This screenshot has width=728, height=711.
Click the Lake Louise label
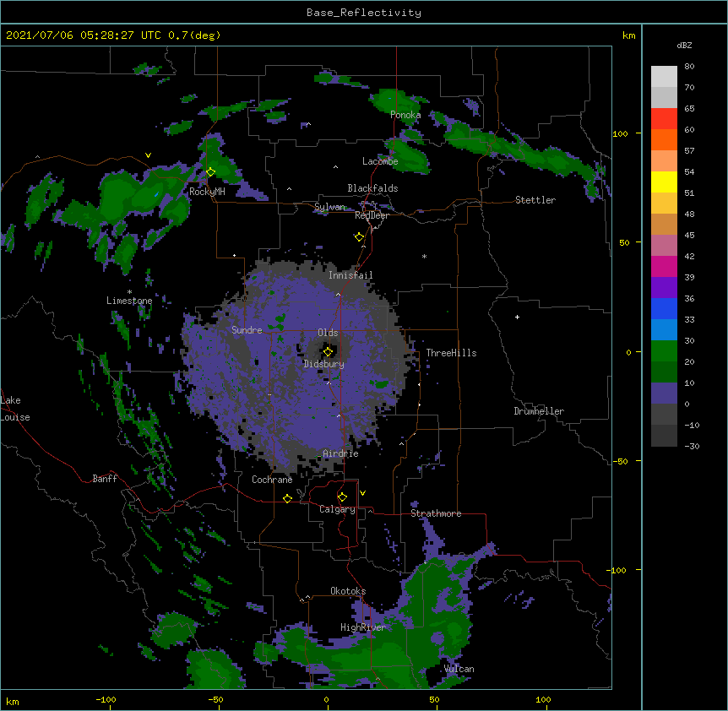click(x=15, y=409)
